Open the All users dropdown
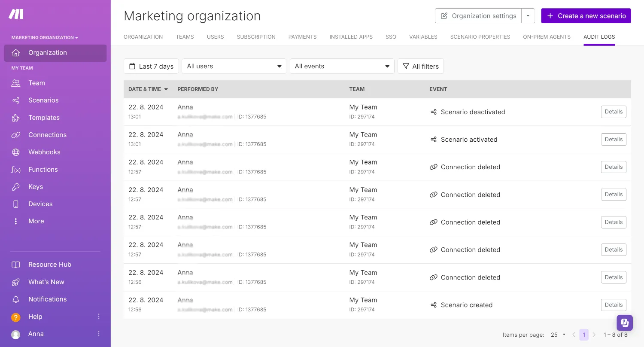Image resolution: width=644 pixels, height=347 pixels. point(234,66)
